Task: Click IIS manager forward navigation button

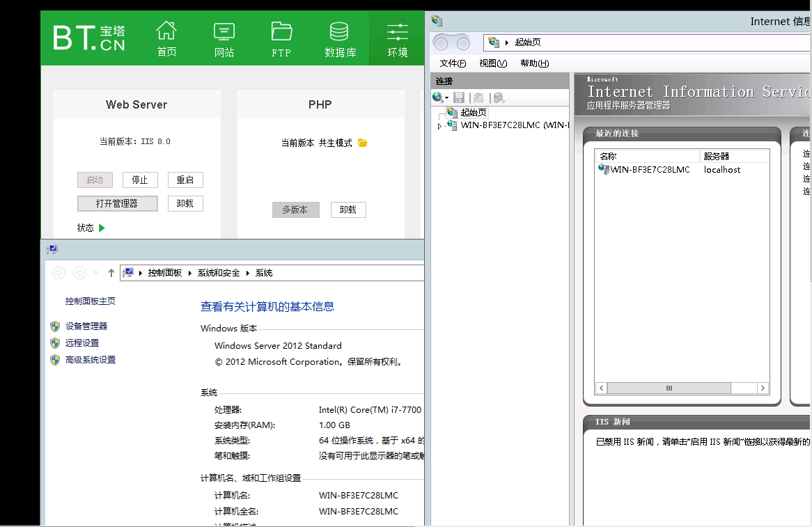Action: pyautogui.click(x=463, y=42)
